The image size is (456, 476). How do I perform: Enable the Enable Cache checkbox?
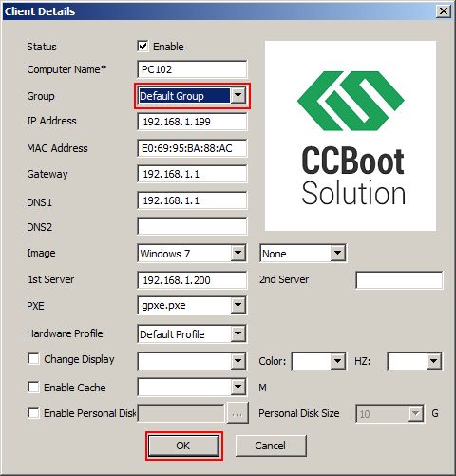[33, 387]
